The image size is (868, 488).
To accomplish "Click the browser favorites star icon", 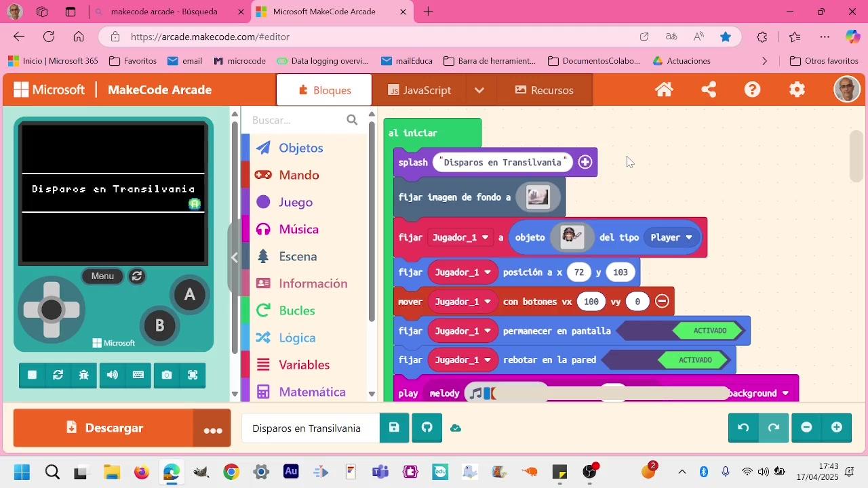I will 726,37.
